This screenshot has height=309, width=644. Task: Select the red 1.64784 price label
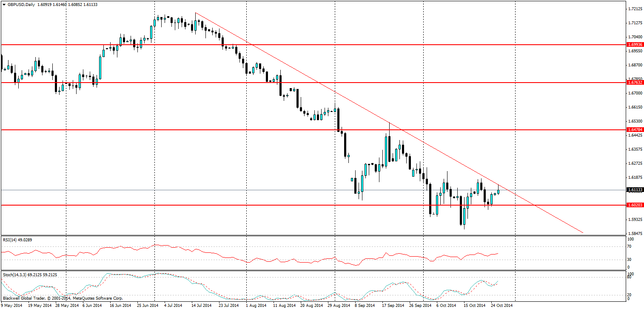pos(635,129)
